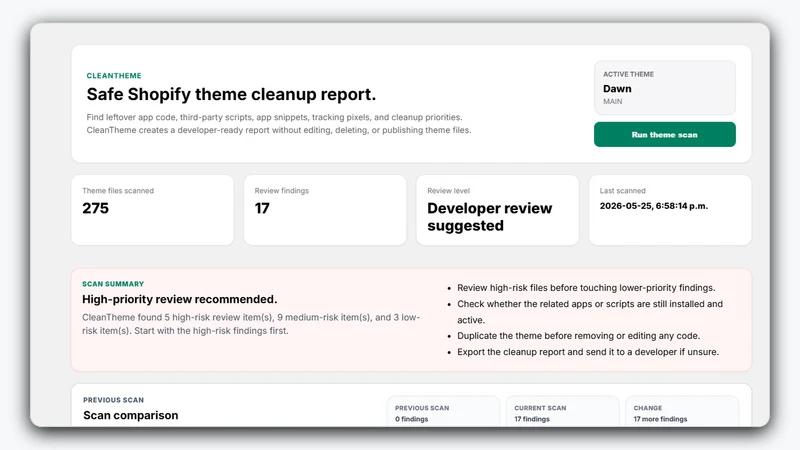Viewport: 800px width, 450px height.
Task: Click Current Scan 17 findings box
Action: click(x=562, y=412)
